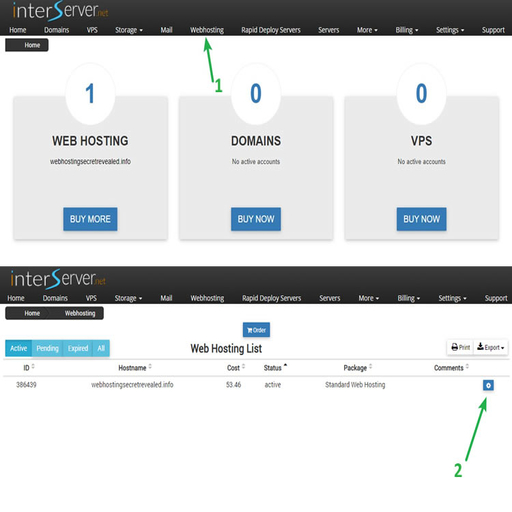This screenshot has width=512, height=512.
Task: Click the InterServer logo on the Webhosting list page
Action: tap(58, 279)
